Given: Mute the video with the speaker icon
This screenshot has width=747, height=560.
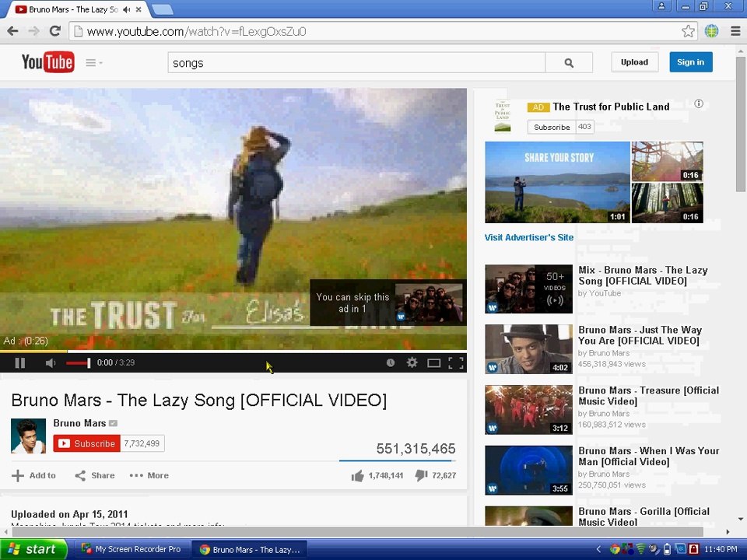Looking at the screenshot, I should (51, 363).
